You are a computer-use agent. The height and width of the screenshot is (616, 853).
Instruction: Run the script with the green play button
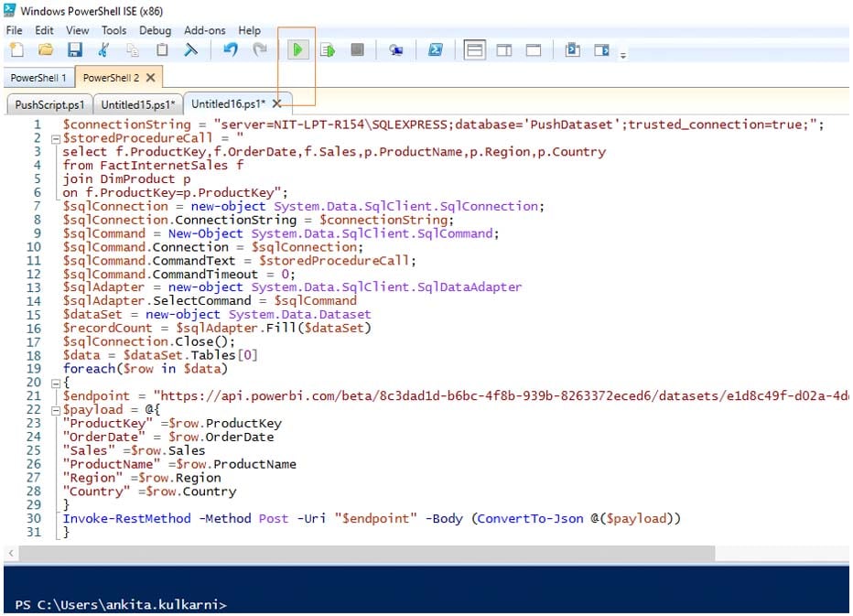tap(297, 50)
